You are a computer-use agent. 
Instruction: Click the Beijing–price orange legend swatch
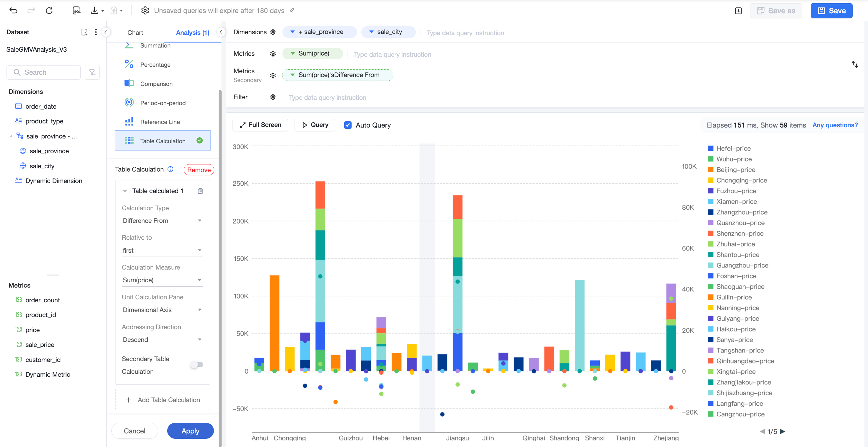(711, 170)
